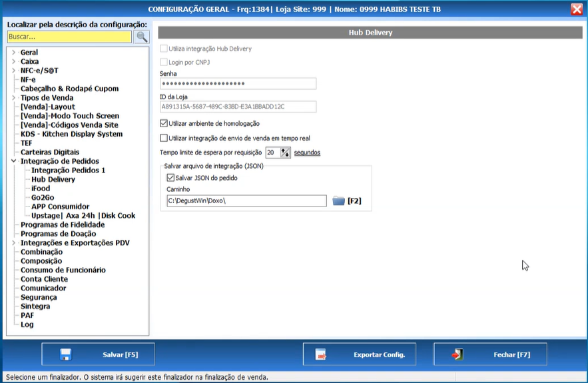The image size is (588, 383).
Task: Select PAF in the tree
Action: click(x=27, y=316)
